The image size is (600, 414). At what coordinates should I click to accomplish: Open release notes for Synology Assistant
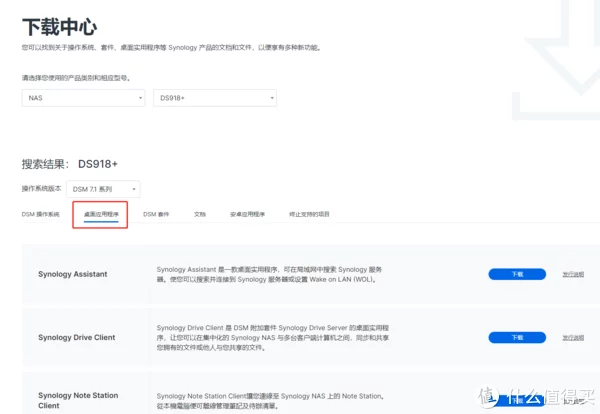(x=573, y=274)
